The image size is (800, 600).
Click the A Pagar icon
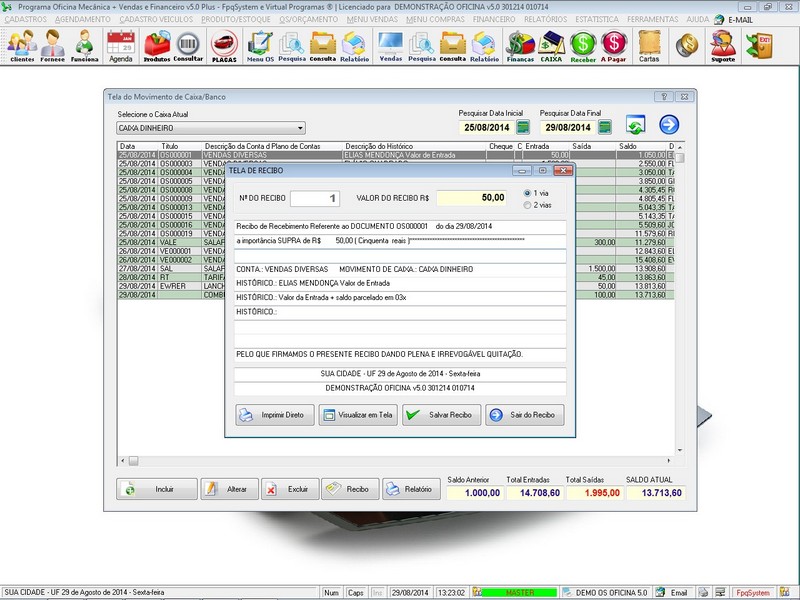[x=614, y=45]
